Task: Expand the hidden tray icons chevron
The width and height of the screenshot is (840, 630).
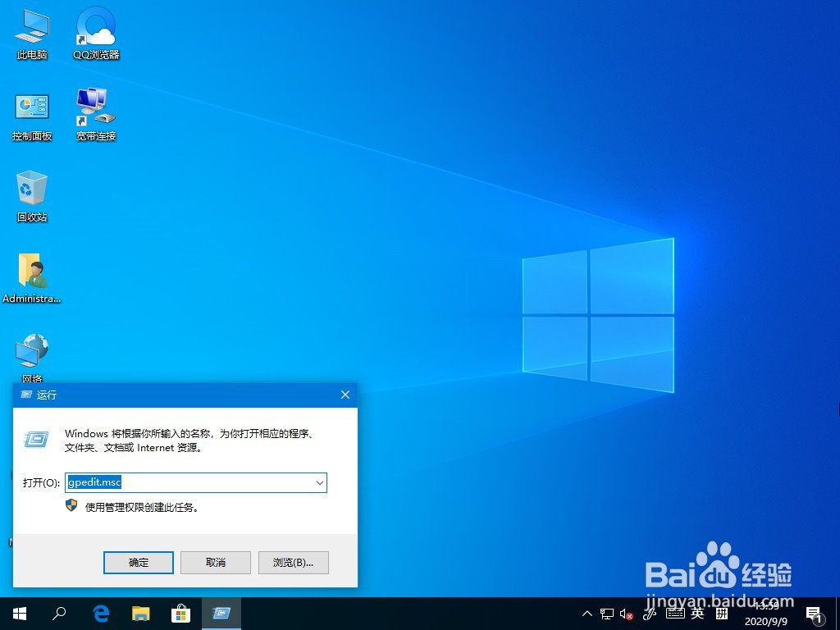Action: pos(587,613)
